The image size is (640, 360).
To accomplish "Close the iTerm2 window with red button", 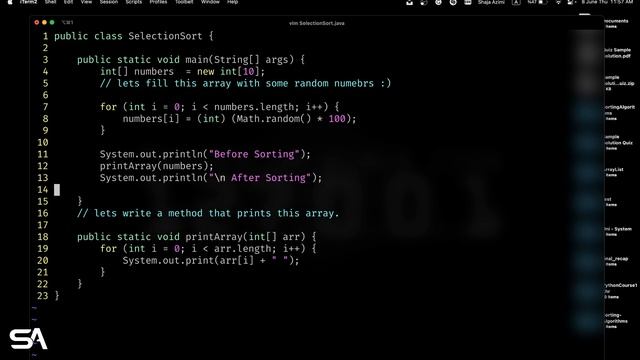I will (37, 22).
